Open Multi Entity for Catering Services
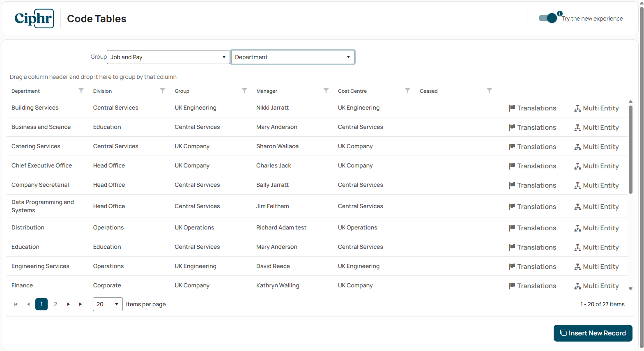The width and height of the screenshot is (644, 351). click(596, 147)
